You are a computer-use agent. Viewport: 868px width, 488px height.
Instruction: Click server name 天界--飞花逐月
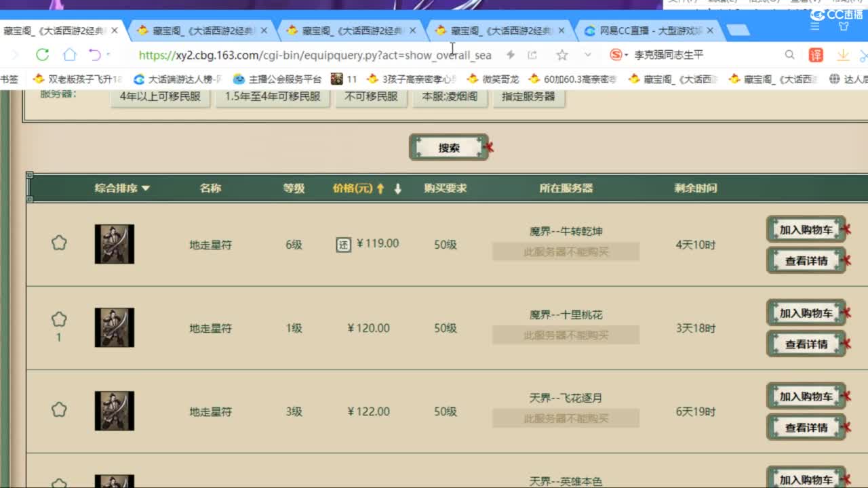(566, 398)
